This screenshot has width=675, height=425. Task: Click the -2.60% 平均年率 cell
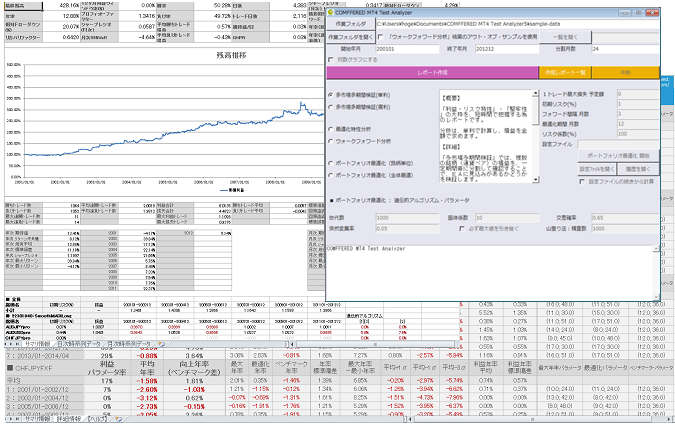pyautogui.click(x=147, y=389)
